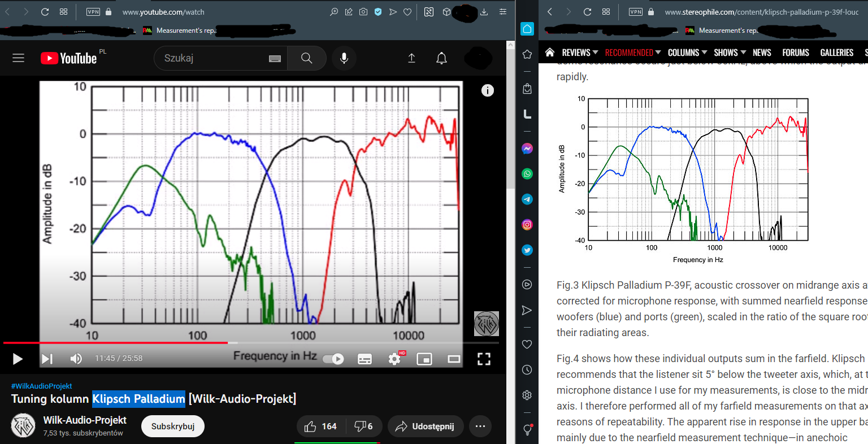The height and width of the screenshot is (444, 868).
Task: Play the paused YouTube video
Action: [18, 359]
